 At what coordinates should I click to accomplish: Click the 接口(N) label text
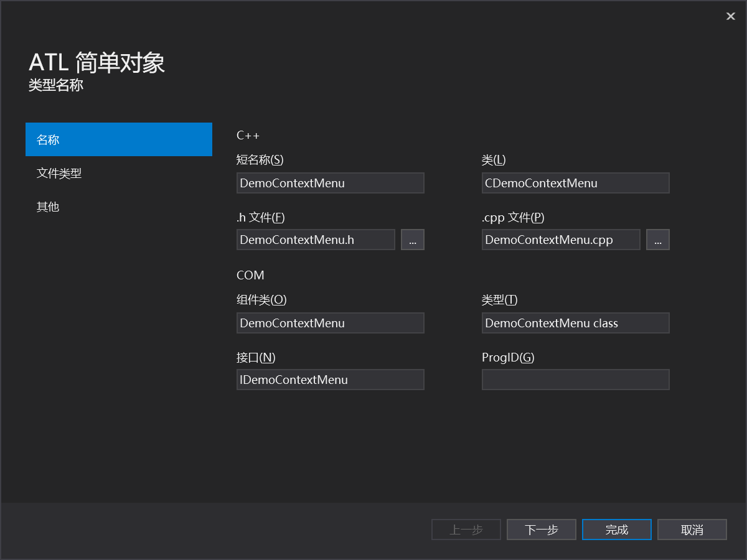[256, 357]
